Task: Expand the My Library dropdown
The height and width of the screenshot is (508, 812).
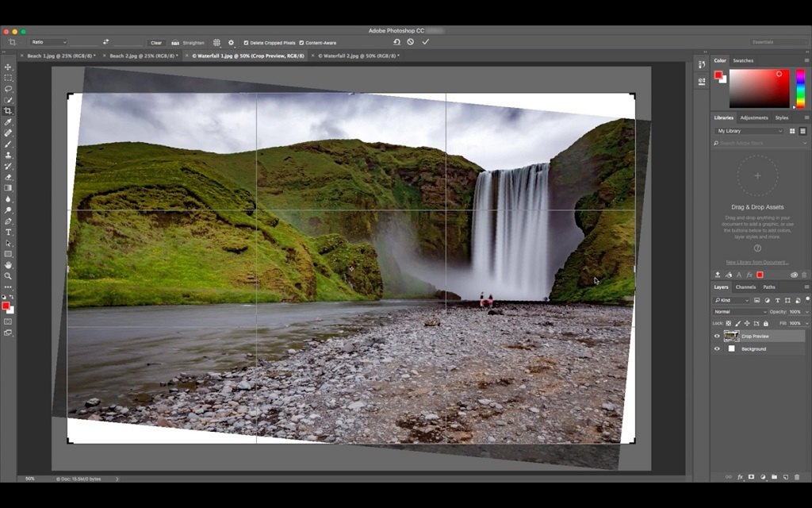Action: 749,131
